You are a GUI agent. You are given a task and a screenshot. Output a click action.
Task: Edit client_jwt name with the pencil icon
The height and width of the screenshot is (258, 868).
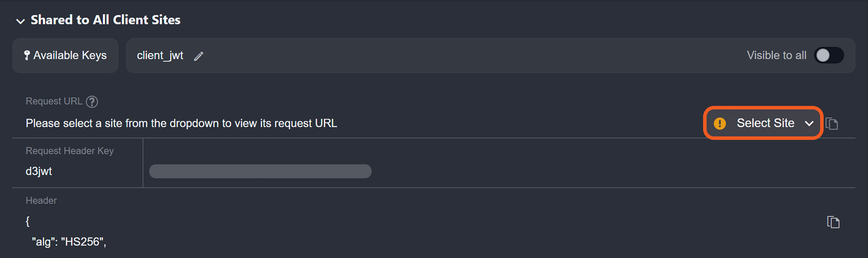coord(199,56)
